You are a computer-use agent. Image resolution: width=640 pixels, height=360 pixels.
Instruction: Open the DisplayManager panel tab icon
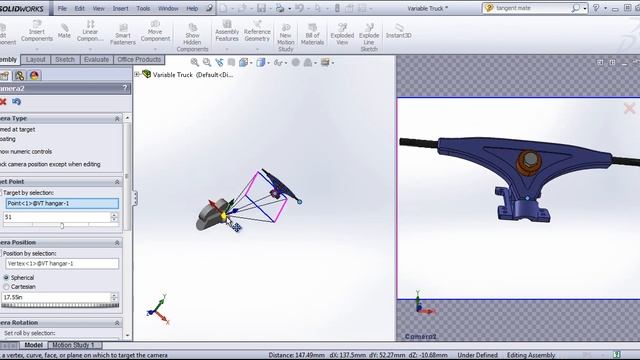(x=34, y=76)
